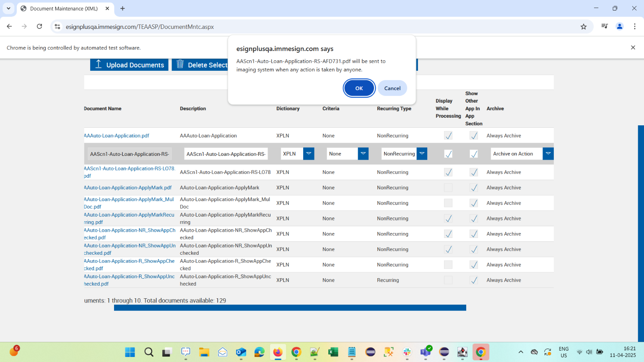The width and height of the screenshot is (644, 362).
Task: Open the Chrome profile avatar
Action: [x=620, y=26]
